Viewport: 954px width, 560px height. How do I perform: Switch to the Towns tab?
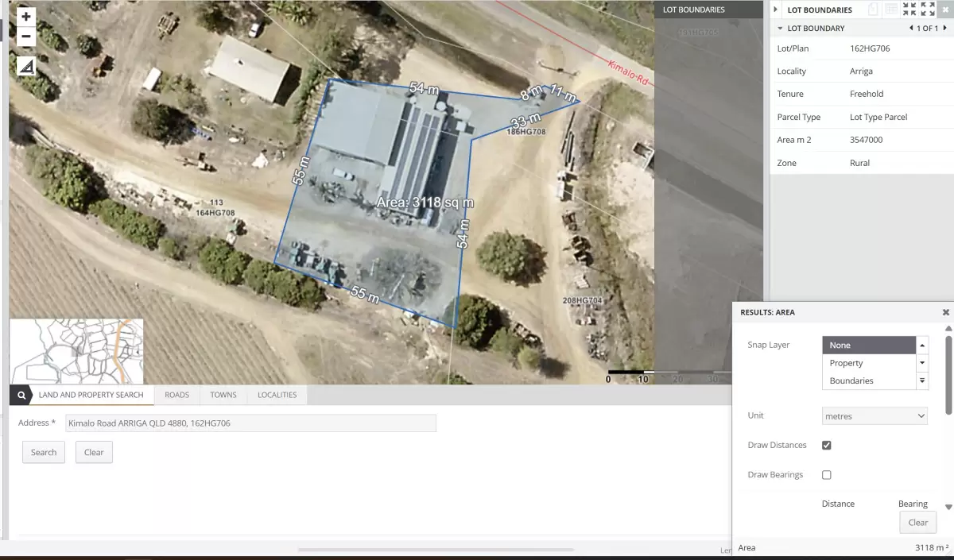(x=223, y=395)
